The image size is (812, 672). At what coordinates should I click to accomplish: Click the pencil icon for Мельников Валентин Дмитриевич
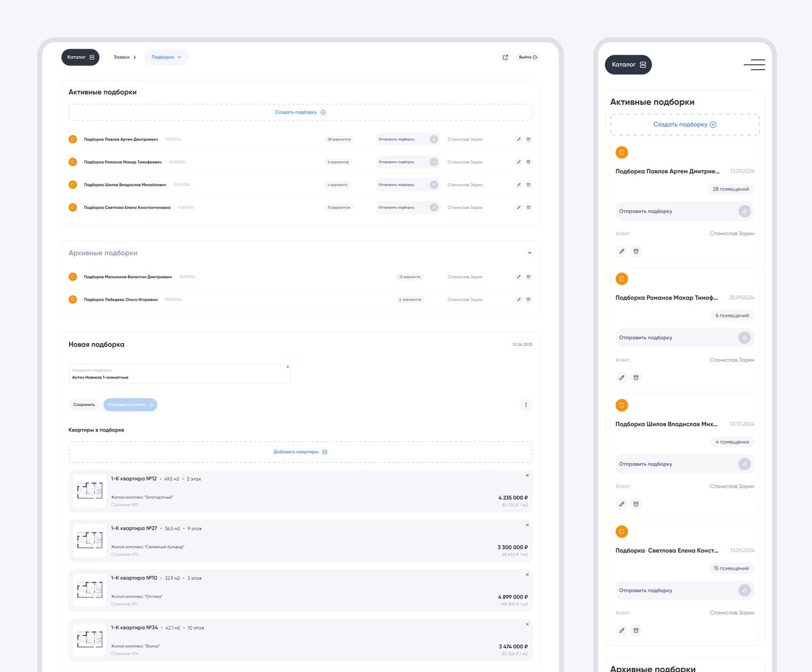click(519, 277)
